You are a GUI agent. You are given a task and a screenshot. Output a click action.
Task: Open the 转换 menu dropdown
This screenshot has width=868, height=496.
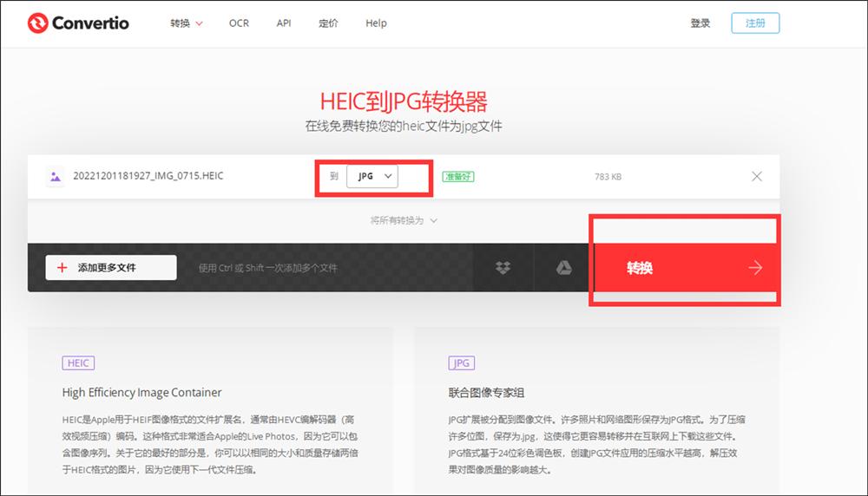click(187, 23)
